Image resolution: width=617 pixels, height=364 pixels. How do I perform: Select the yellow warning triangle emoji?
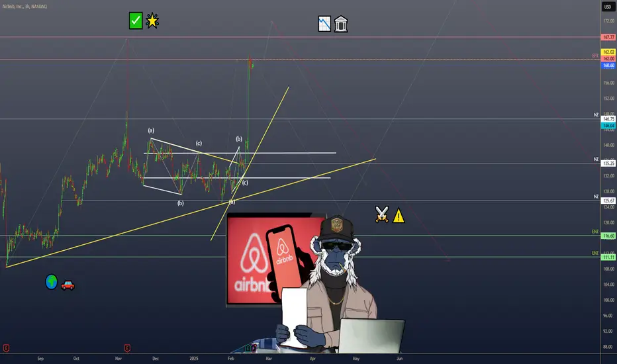click(399, 215)
